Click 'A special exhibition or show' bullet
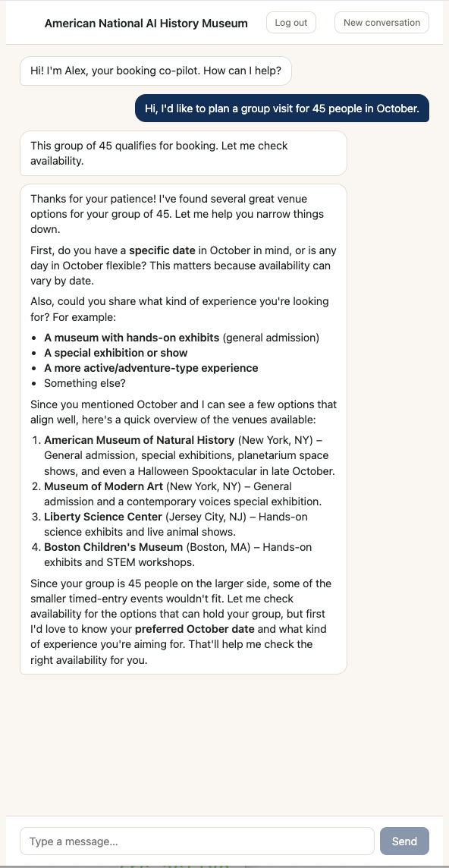449x868 pixels. click(x=116, y=353)
